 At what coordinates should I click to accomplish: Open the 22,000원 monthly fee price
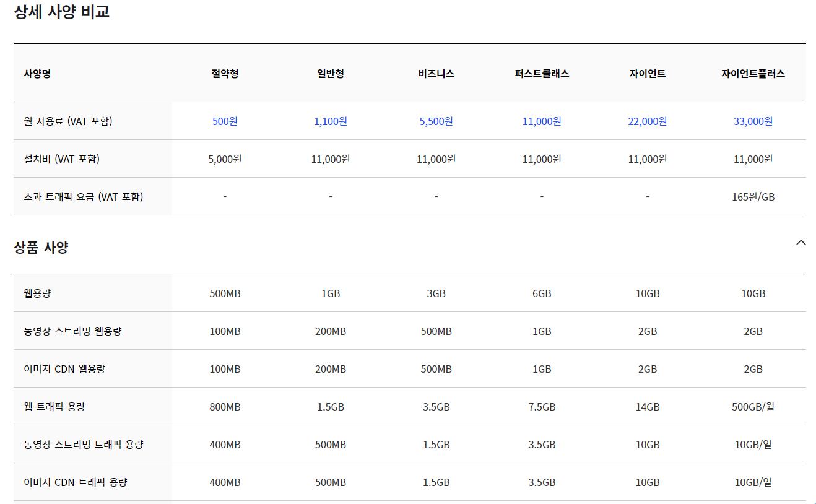(x=648, y=121)
